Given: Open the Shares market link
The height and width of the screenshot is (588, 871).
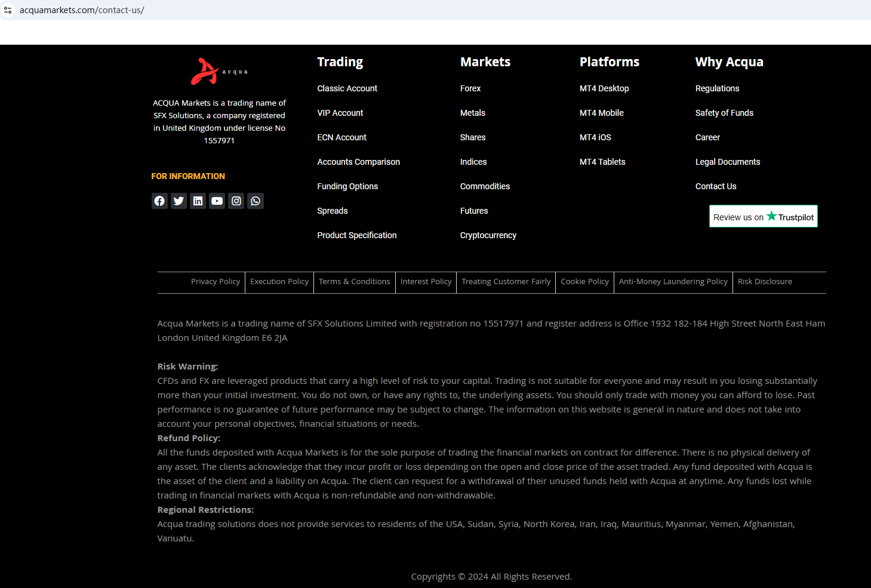Looking at the screenshot, I should 473,137.
